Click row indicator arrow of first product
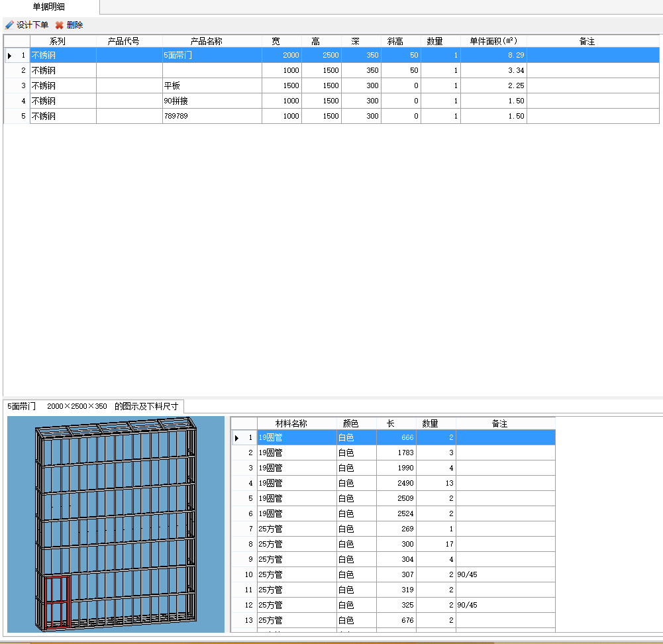 (x=9, y=56)
